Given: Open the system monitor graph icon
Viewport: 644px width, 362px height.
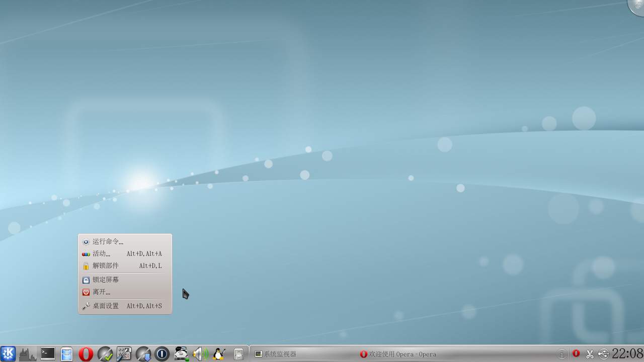Looking at the screenshot, I should pyautogui.click(x=27, y=354).
